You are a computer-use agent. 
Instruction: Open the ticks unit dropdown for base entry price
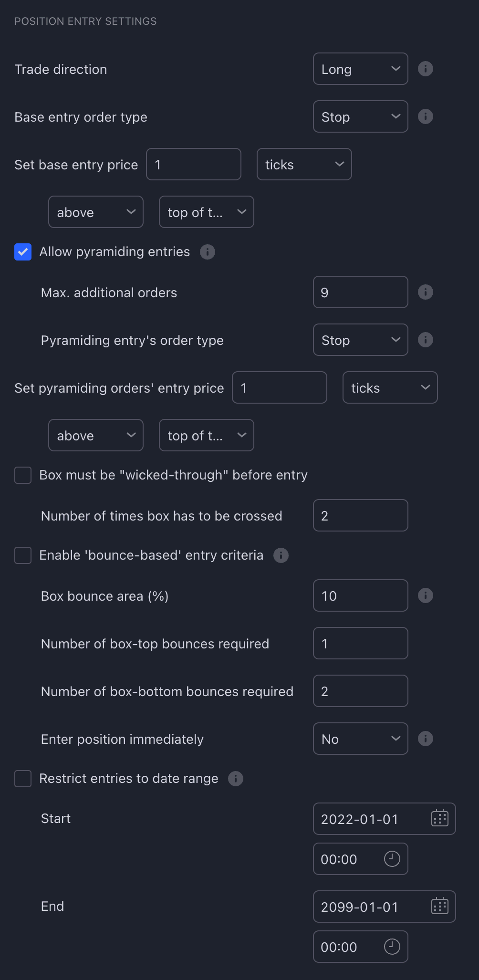coord(304,164)
